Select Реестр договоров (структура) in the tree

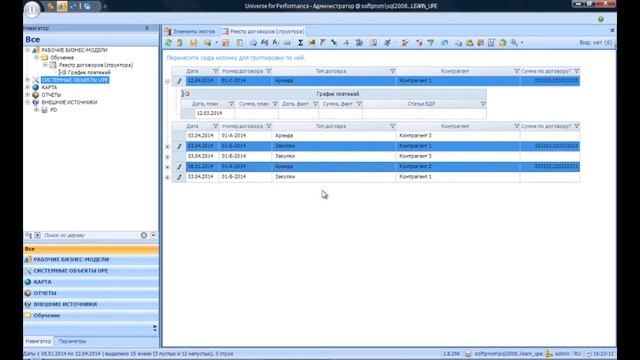point(96,65)
